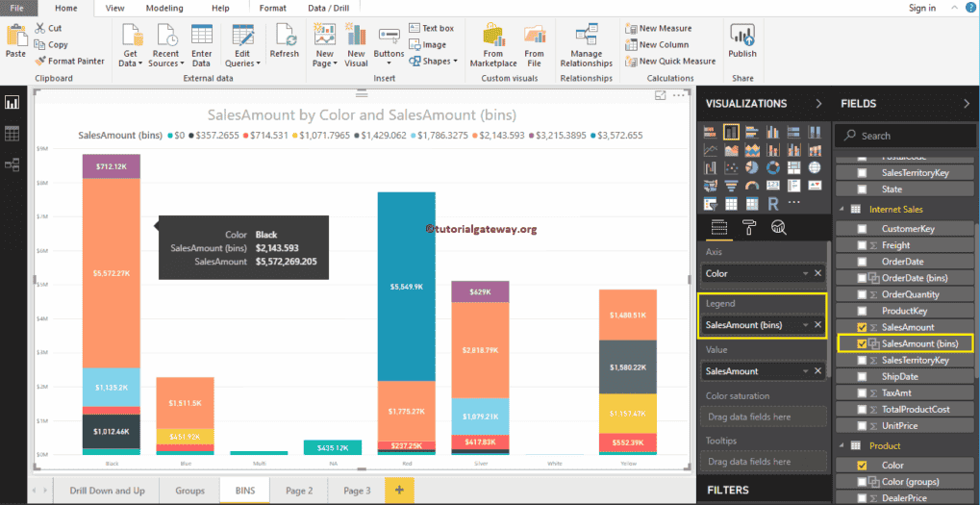Click New Quick Measure

[670, 62]
